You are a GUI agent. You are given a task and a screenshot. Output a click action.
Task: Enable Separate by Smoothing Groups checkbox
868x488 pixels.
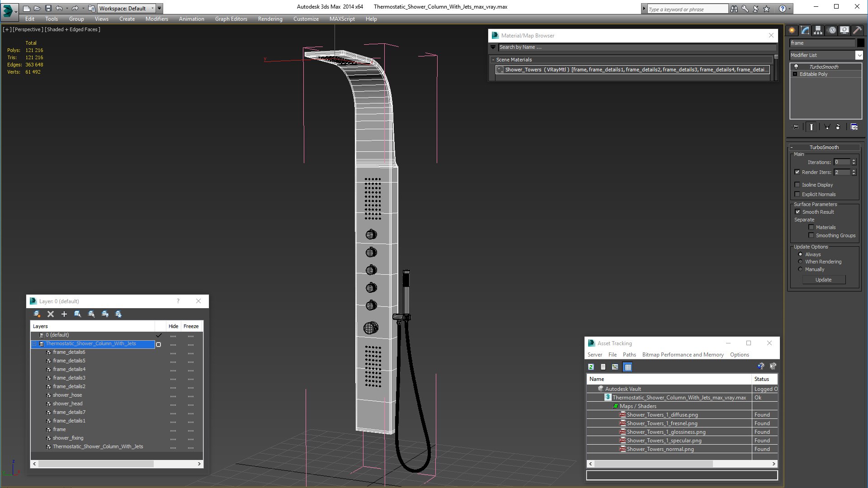[811, 235]
